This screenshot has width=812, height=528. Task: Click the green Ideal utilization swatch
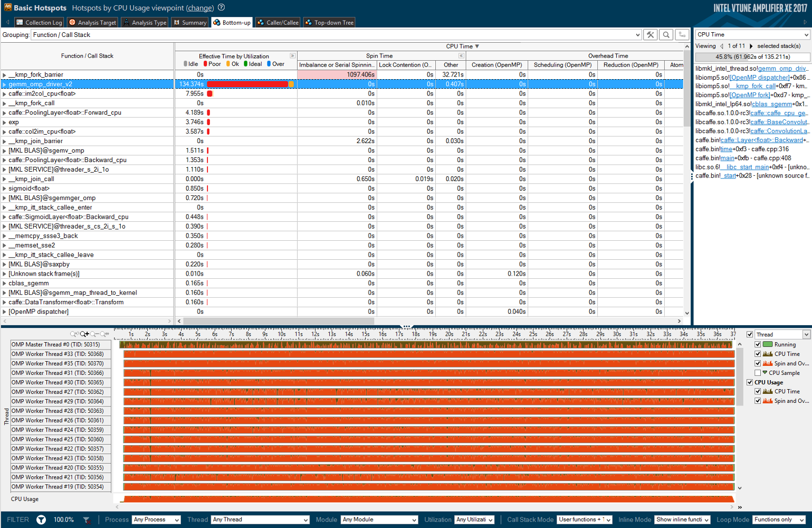[x=246, y=64]
